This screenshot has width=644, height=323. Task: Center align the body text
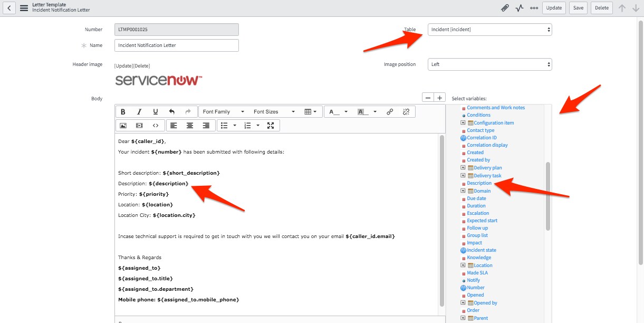click(x=190, y=126)
